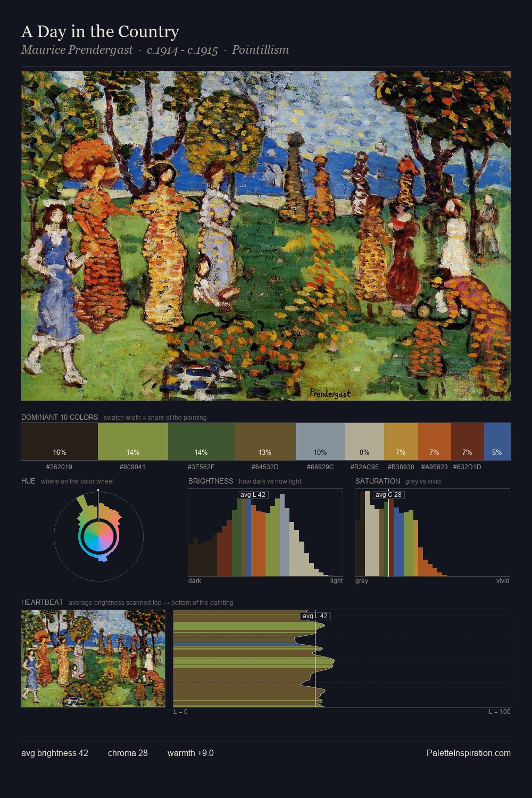Pick the golden ochre swatch above #B38938
The height and width of the screenshot is (798, 532).
click(x=401, y=442)
